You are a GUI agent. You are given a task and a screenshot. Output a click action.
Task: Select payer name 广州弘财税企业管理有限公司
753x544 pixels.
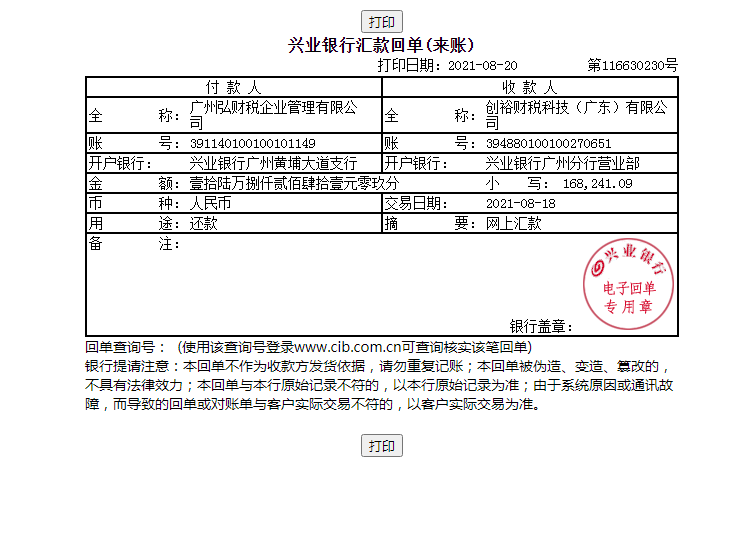(x=273, y=115)
